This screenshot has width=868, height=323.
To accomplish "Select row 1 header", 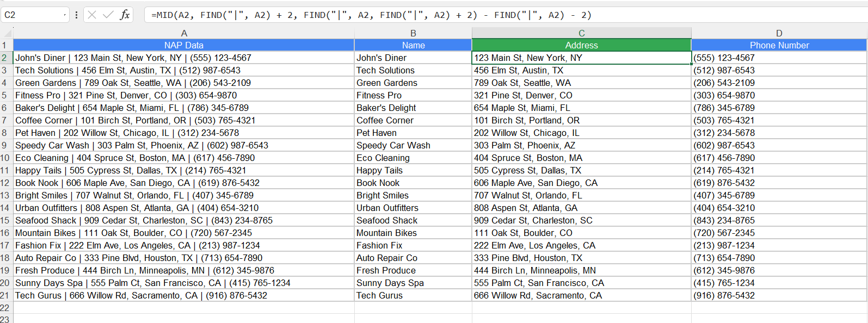I will (7, 45).
